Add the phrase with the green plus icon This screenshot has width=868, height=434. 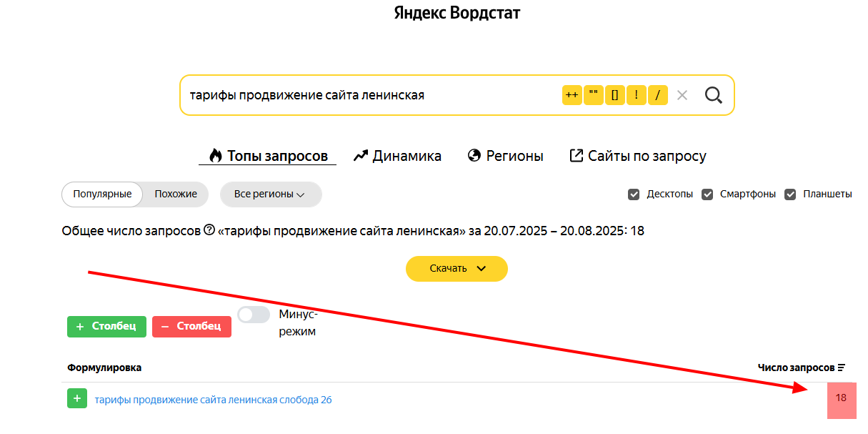tap(77, 399)
